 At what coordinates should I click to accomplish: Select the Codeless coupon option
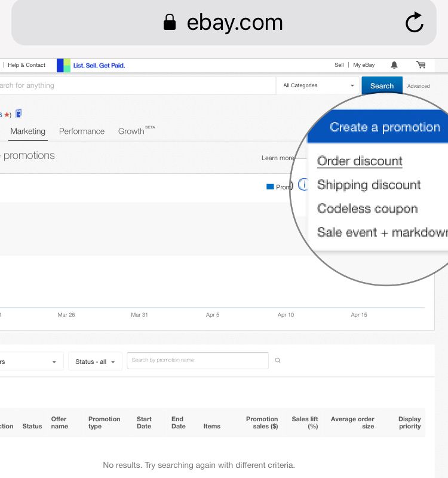tap(367, 209)
